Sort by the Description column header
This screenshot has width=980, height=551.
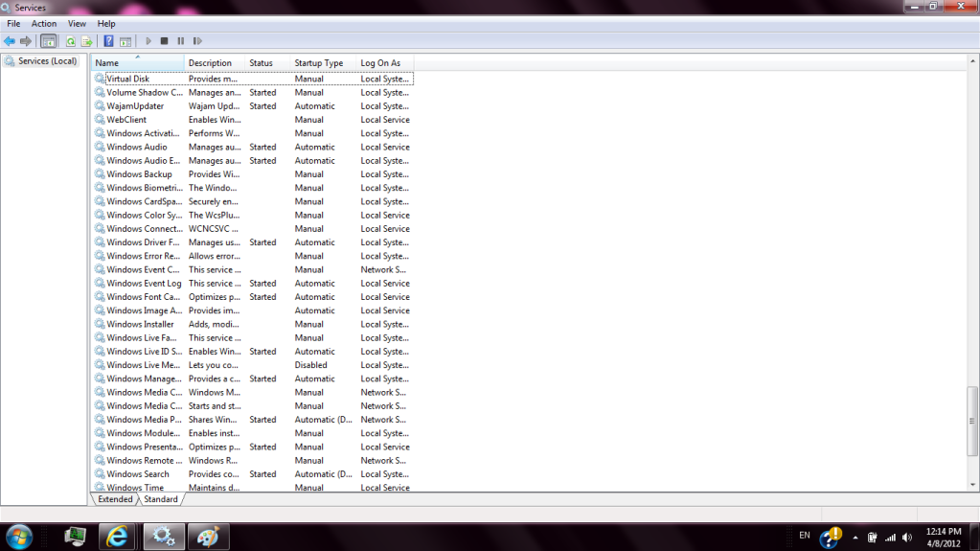215,62
